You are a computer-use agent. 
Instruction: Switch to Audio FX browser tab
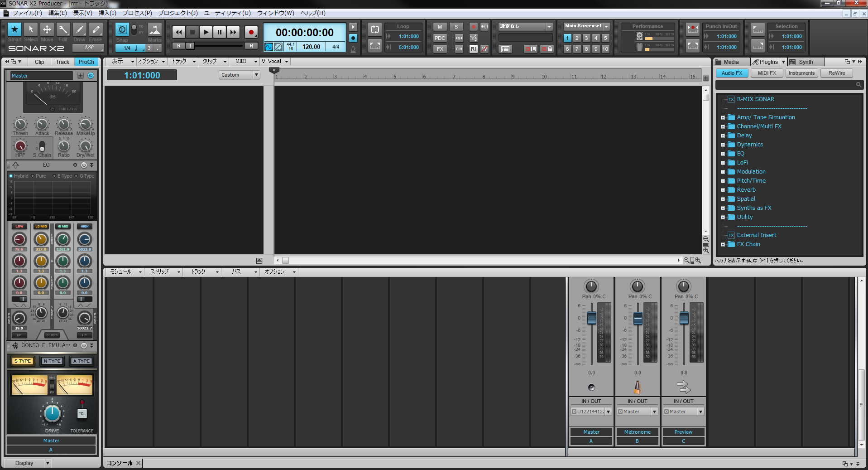(x=732, y=73)
